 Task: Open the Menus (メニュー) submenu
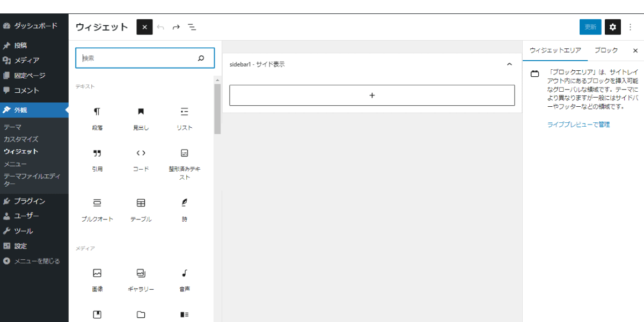pyautogui.click(x=15, y=164)
